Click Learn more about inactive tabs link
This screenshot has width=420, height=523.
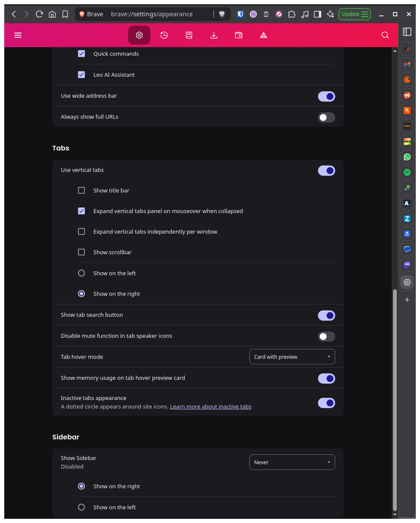click(x=210, y=406)
